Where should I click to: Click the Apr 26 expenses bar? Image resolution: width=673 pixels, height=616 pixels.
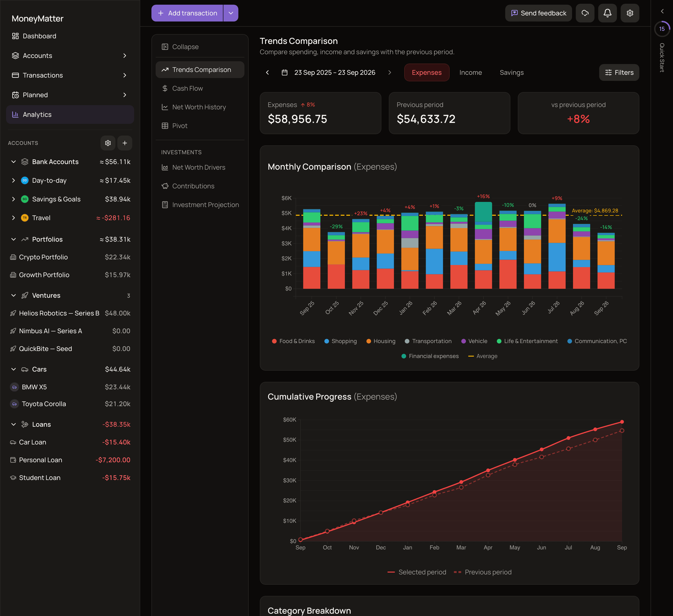(483, 245)
